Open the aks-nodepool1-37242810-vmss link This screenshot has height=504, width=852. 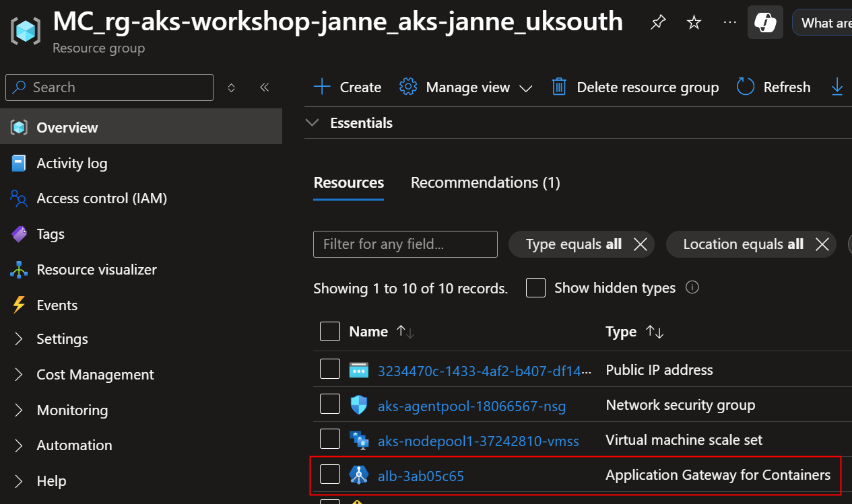(478, 441)
